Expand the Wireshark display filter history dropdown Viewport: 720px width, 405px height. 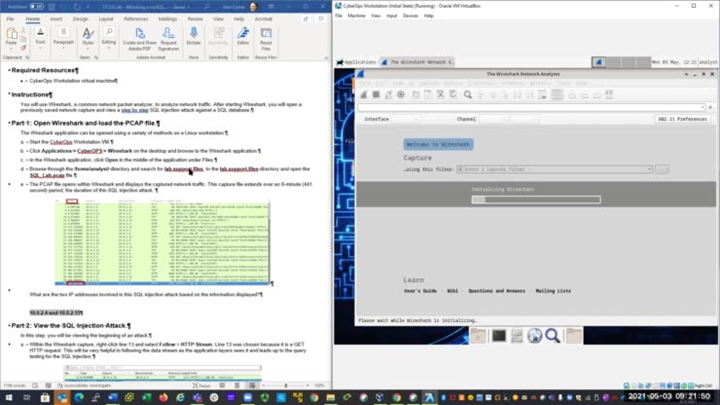pyautogui.click(x=703, y=107)
